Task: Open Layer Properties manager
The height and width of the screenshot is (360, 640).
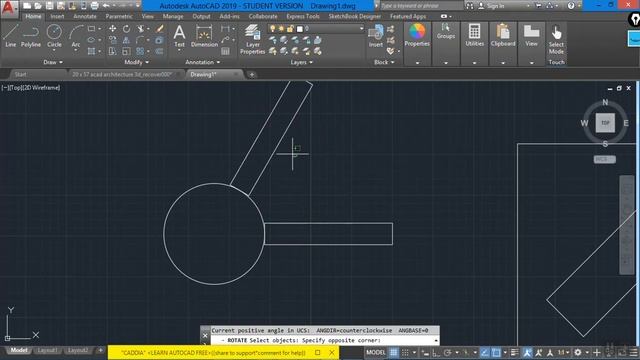Action: click(x=252, y=39)
